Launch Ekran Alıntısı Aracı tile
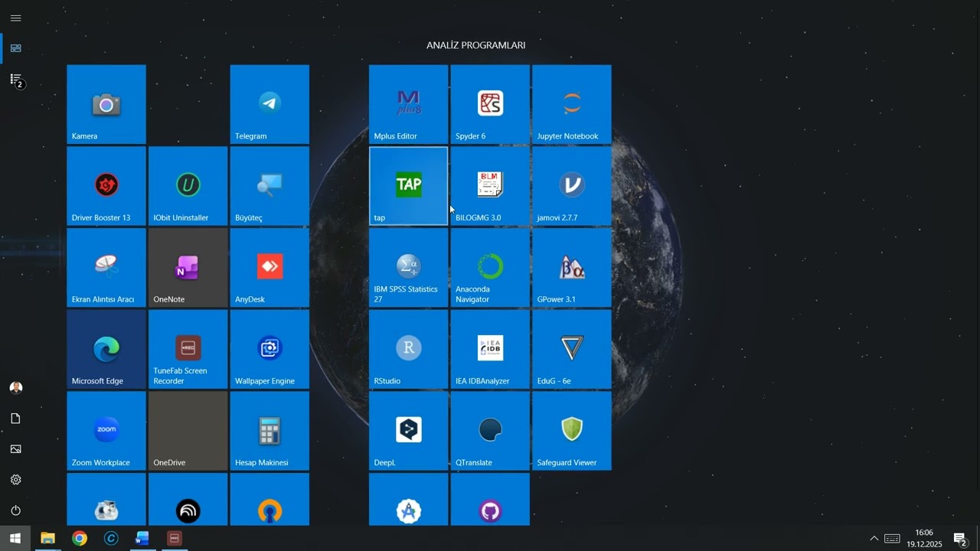This screenshot has width=980, height=551. click(106, 268)
